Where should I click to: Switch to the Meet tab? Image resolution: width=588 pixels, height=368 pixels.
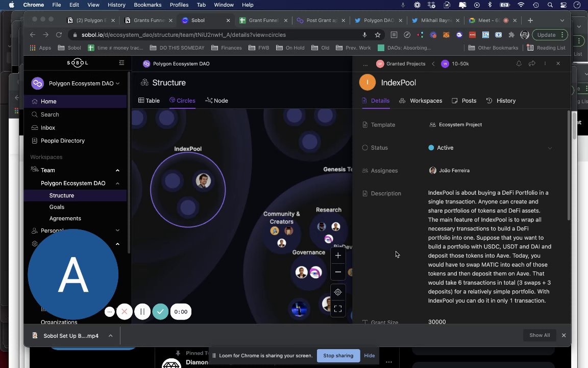tap(492, 20)
